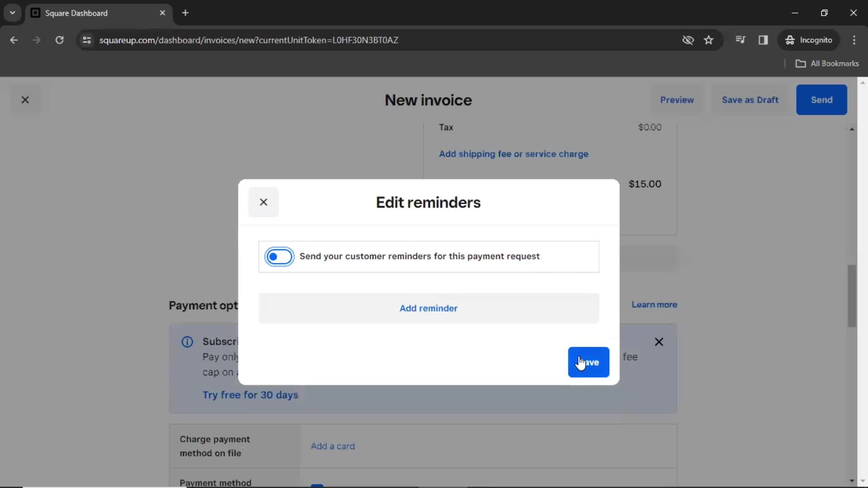Image resolution: width=868 pixels, height=488 pixels.
Task: Open the Learn more link
Action: click(654, 305)
